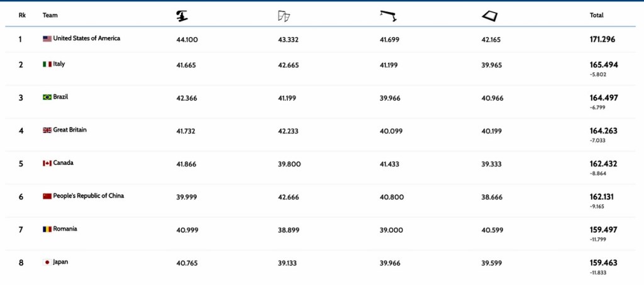Sort by the Total column header
The width and height of the screenshot is (644, 285).
point(596,15)
